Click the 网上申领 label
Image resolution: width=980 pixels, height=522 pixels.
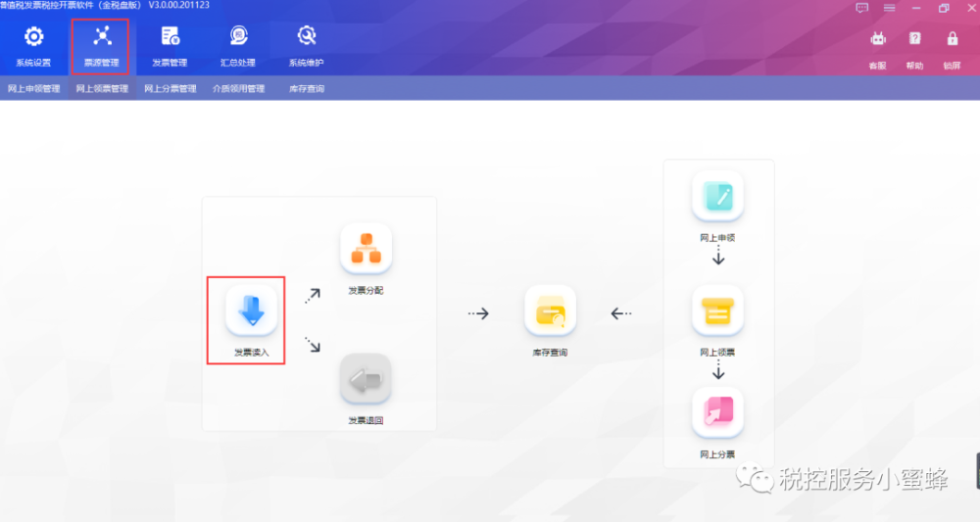point(717,237)
